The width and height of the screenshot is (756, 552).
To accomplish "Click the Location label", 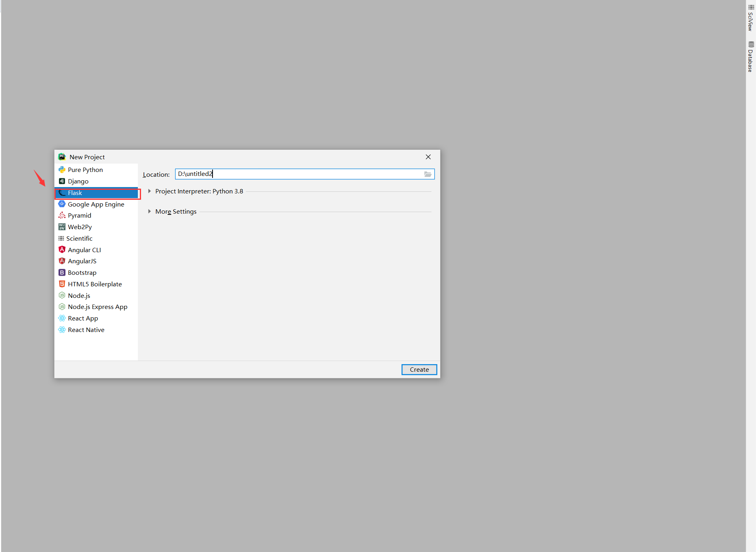I will (156, 174).
